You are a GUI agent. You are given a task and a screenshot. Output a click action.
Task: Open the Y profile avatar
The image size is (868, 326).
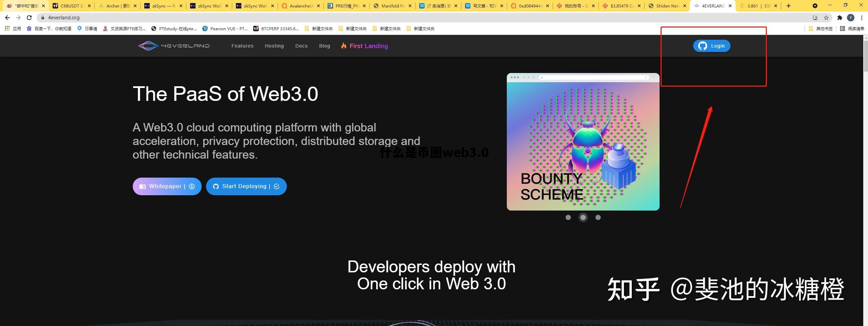(x=851, y=18)
